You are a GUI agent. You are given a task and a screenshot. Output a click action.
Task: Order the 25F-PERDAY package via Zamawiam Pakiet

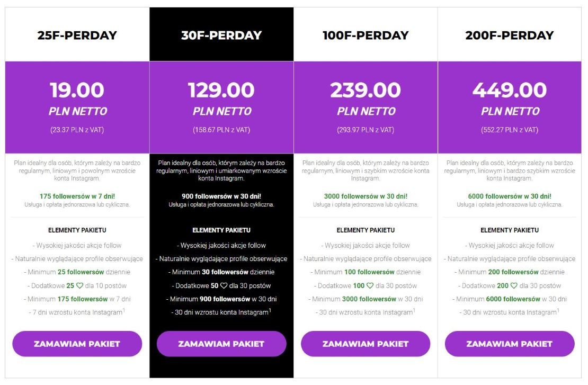tap(77, 344)
